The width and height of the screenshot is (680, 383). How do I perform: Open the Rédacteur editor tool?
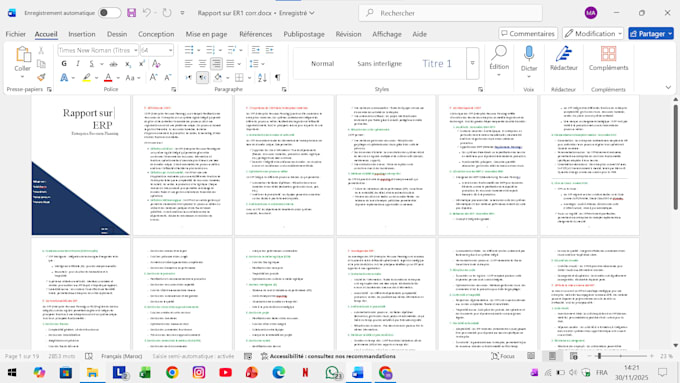(563, 59)
